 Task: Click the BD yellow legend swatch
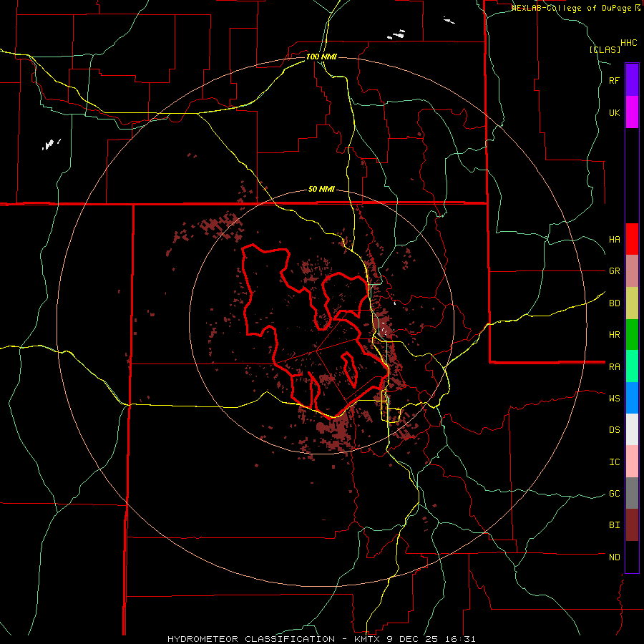632,303
